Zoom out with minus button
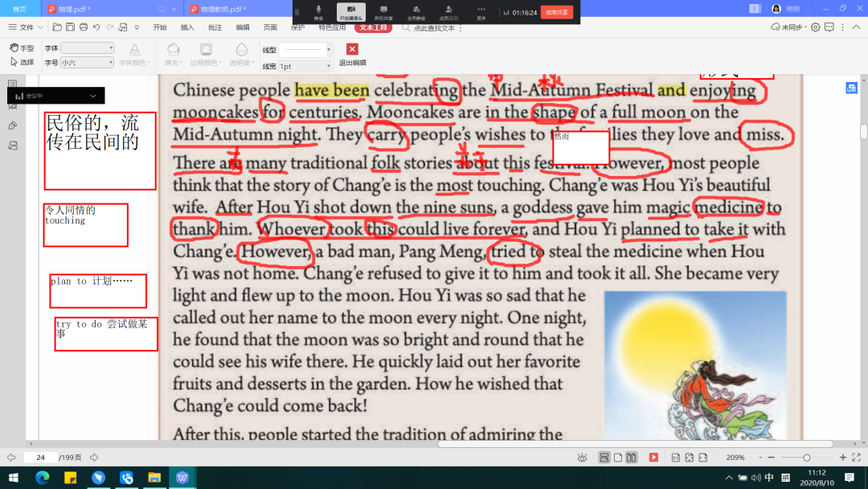The height and width of the screenshot is (489, 868). click(x=771, y=458)
